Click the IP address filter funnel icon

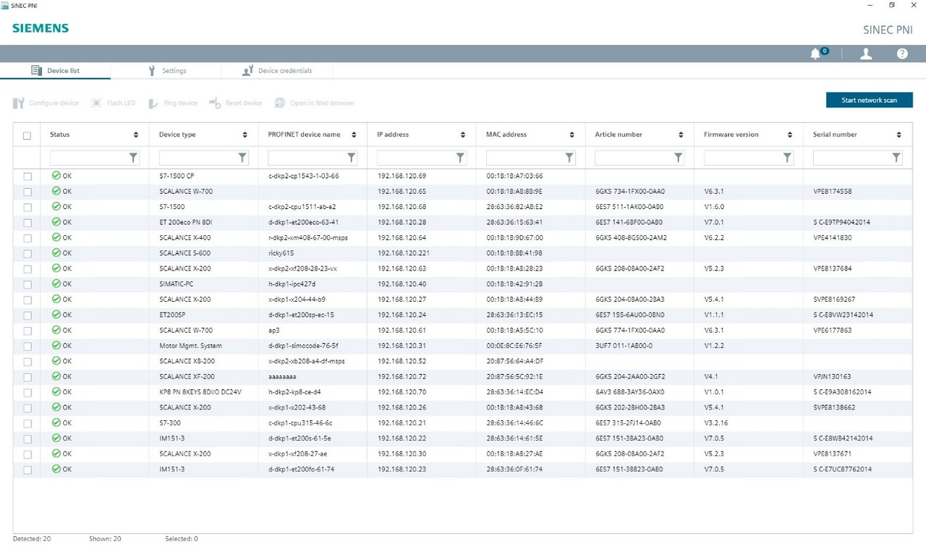(x=460, y=158)
